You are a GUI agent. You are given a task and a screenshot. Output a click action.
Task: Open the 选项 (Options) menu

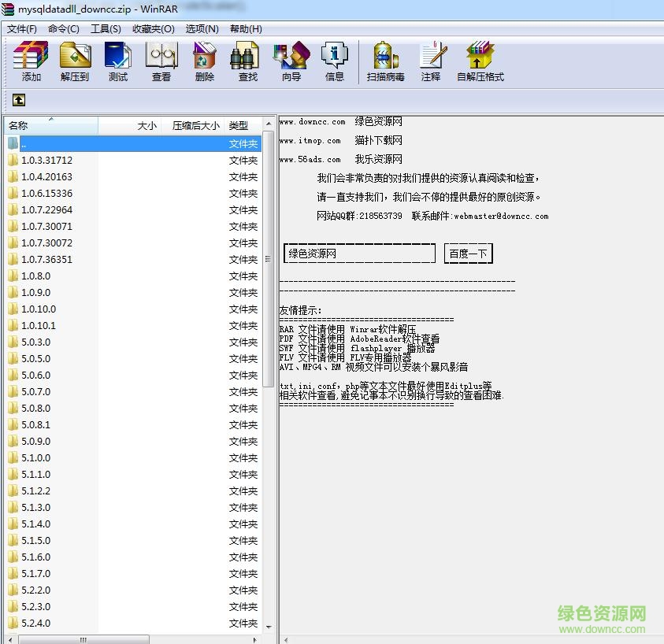click(x=202, y=29)
